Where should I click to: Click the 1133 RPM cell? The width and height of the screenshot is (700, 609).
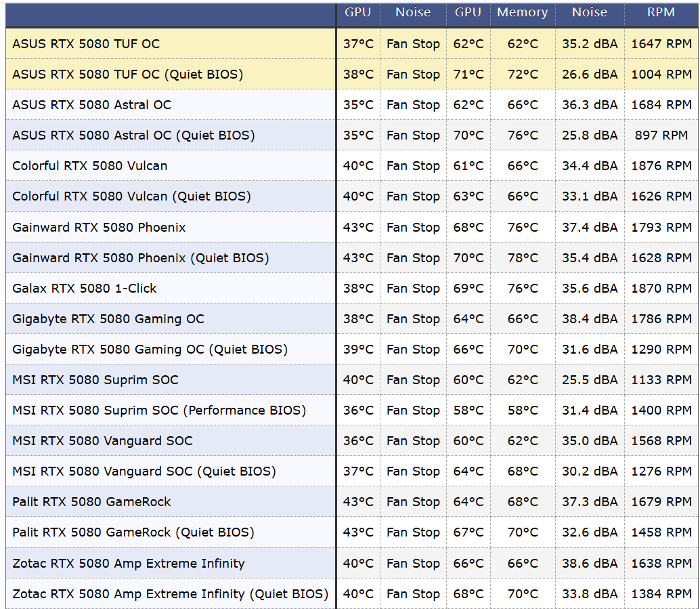point(661,380)
